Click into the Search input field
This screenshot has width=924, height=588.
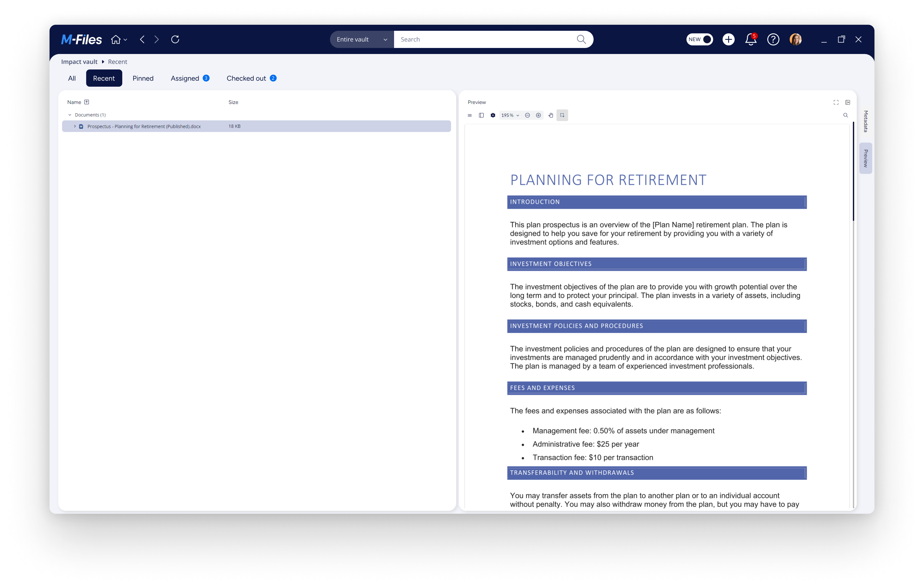click(483, 39)
